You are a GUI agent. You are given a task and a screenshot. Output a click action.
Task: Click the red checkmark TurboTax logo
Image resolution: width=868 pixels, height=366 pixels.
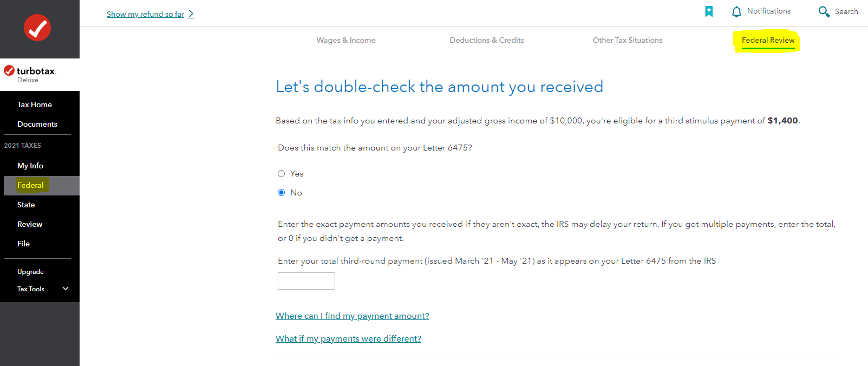(x=37, y=28)
